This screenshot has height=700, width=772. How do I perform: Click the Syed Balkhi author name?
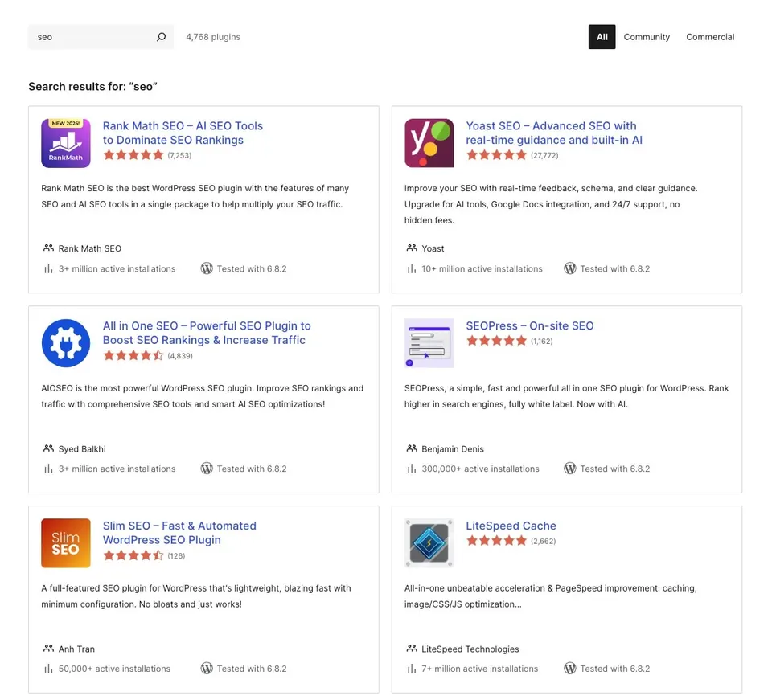(x=82, y=448)
